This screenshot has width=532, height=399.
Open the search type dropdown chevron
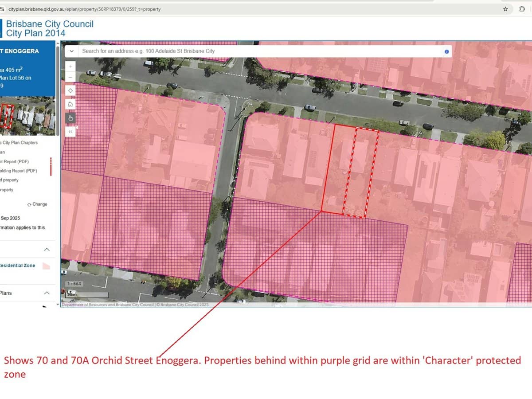pyautogui.click(x=71, y=51)
